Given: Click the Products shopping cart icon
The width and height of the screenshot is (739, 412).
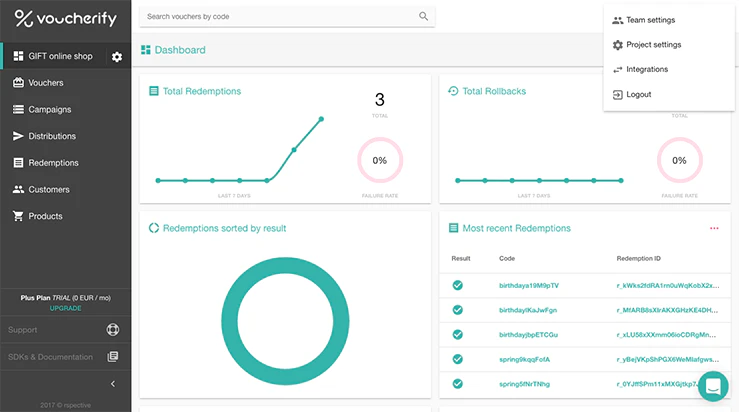Looking at the screenshot, I should pyautogui.click(x=18, y=216).
